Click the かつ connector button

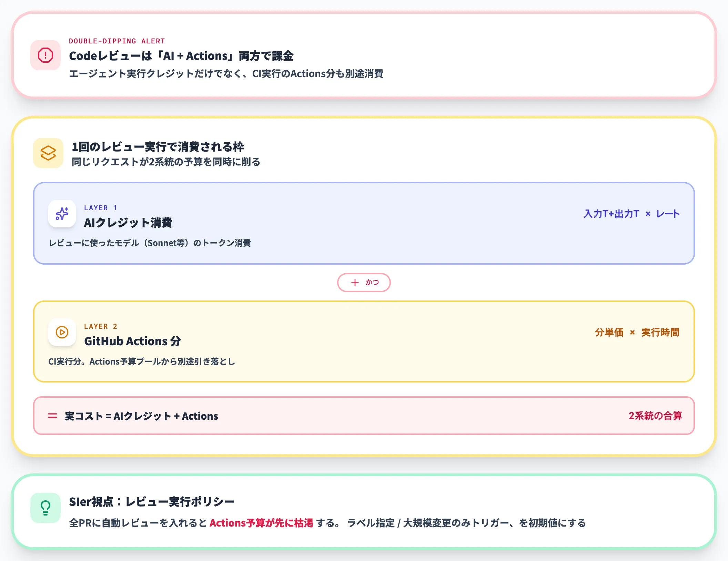(364, 282)
